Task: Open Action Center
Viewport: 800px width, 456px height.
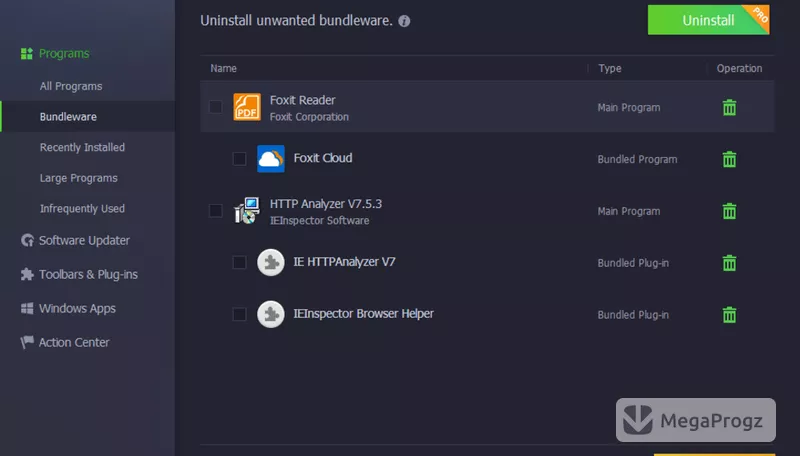Action: pos(74,342)
